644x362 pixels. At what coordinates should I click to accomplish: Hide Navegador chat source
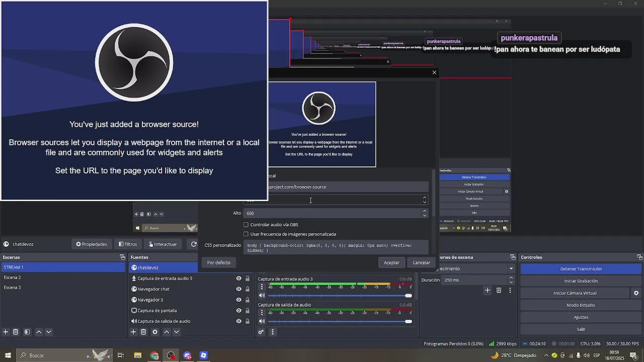point(239,289)
